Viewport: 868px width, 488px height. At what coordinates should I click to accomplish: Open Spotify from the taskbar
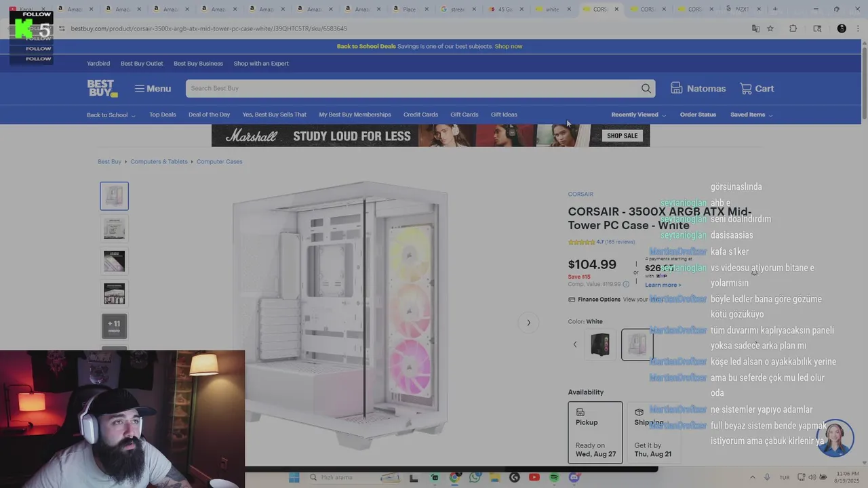[x=554, y=478]
